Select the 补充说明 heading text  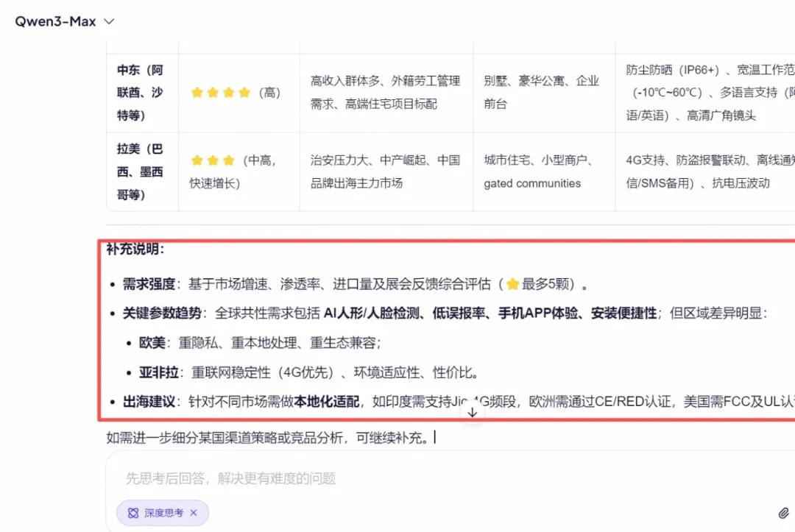coord(130,250)
